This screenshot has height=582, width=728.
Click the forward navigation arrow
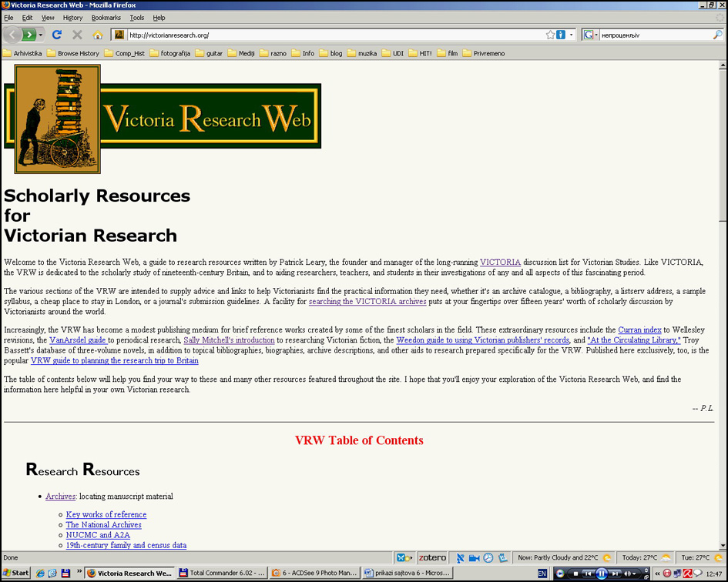29,35
